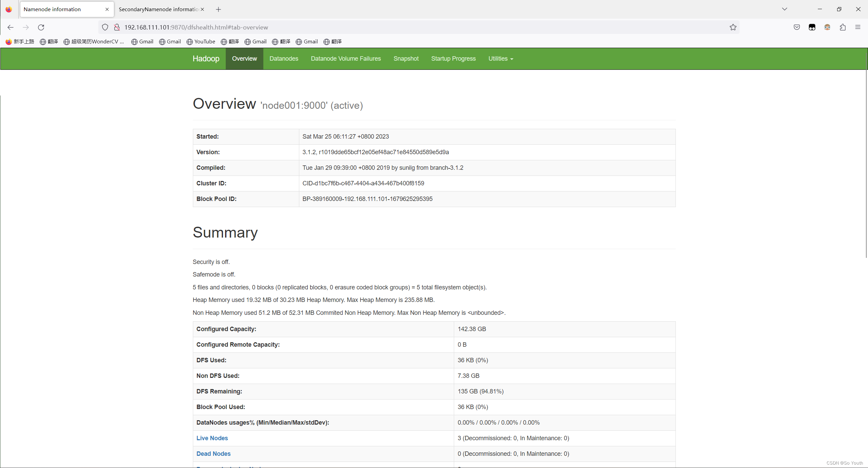Click the Compiled date value
The width and height of the screenshot is (868, 468).
(x=383, y=168)
